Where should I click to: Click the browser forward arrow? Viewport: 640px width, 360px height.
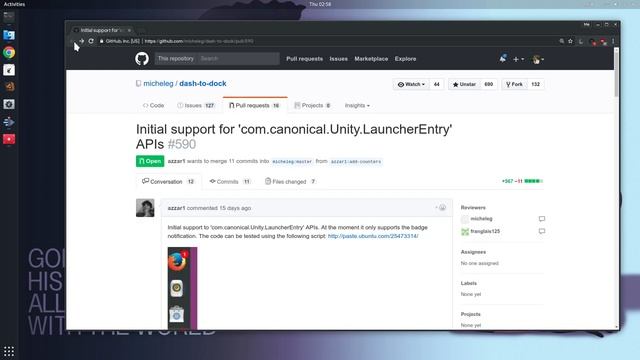pos(82,41)
